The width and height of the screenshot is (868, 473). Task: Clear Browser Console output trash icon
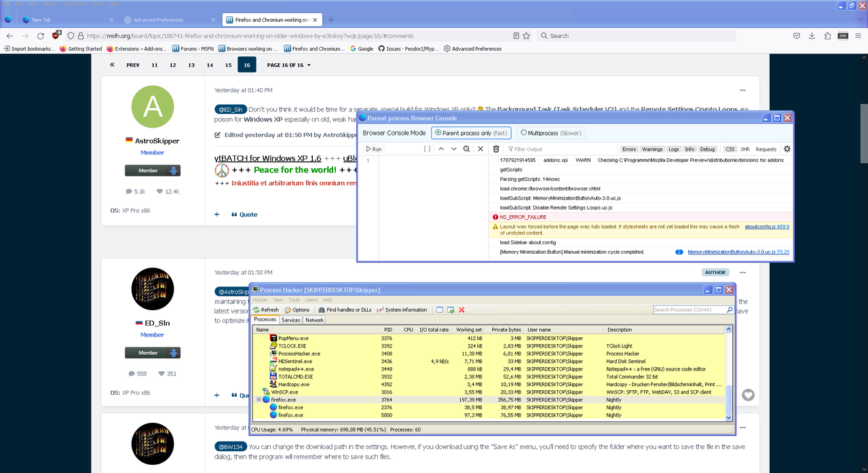point(496,149)
